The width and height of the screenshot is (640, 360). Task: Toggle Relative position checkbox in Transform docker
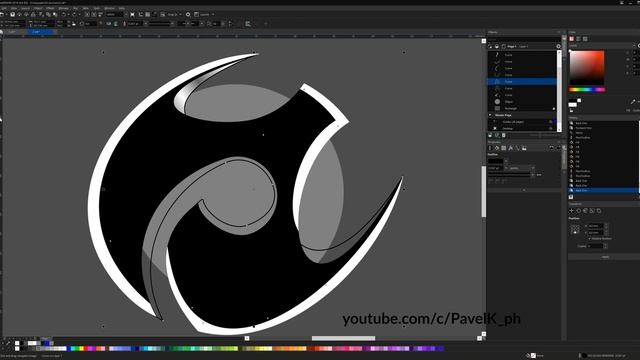click(589, 239)
